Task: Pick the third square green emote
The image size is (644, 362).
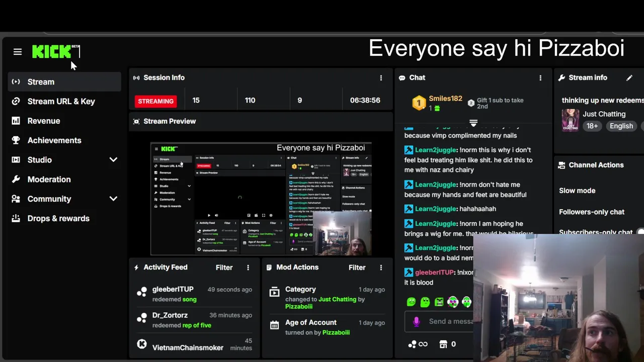Action: 439,302
